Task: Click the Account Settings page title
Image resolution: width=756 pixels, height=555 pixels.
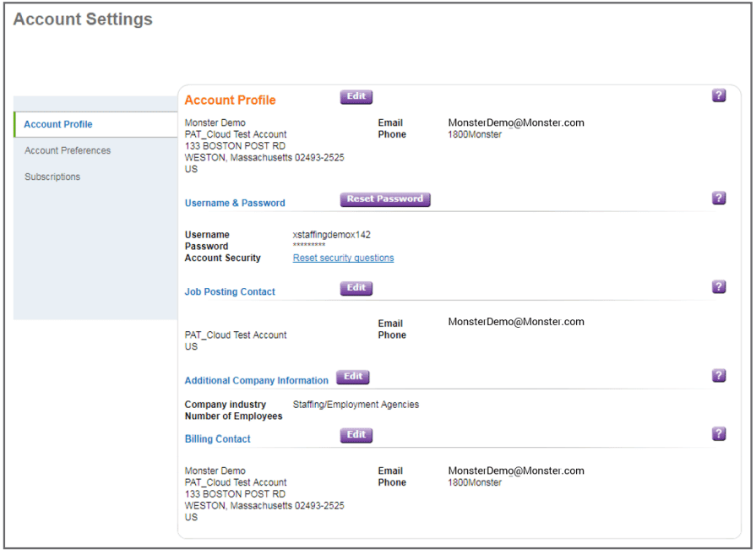Action: click(x=83, y=19)
